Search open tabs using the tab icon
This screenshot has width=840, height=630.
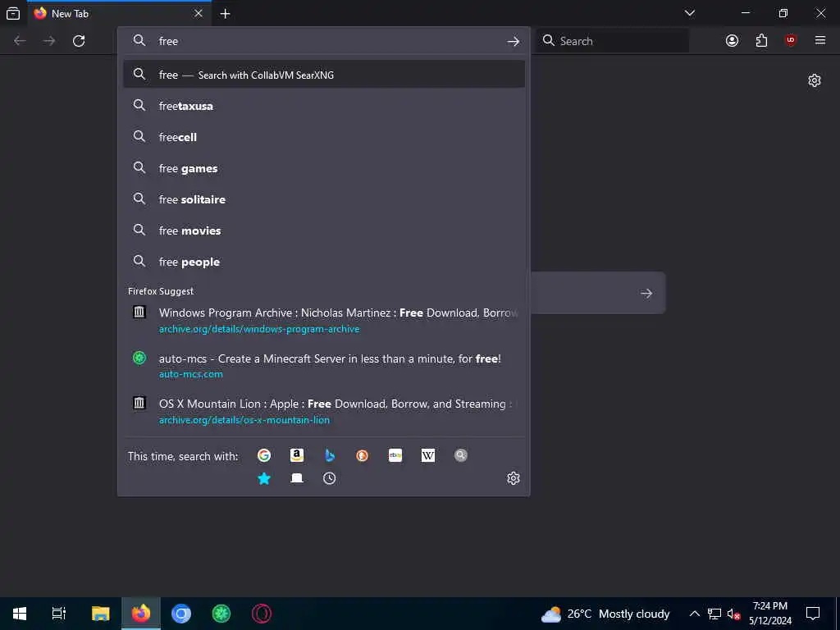pos(297,478)
